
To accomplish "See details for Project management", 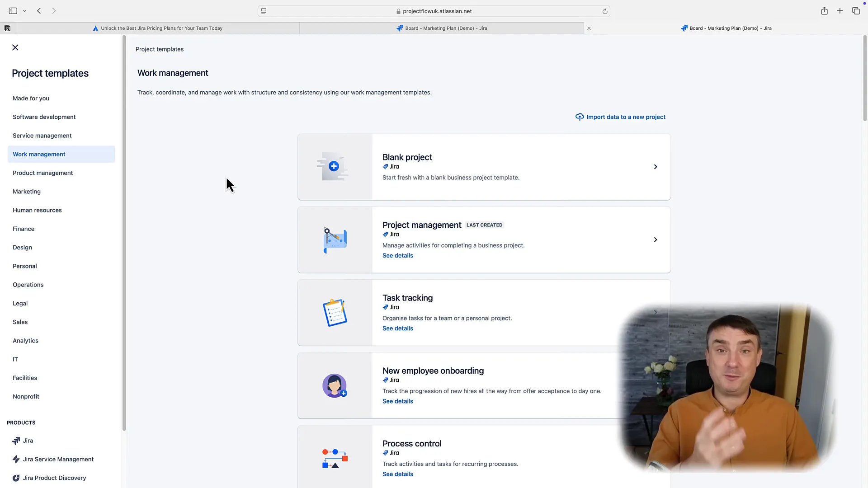I will pos(397,255).
